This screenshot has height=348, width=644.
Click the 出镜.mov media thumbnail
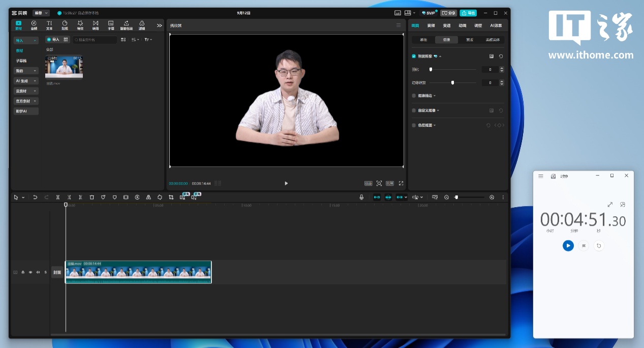point(64,67)
